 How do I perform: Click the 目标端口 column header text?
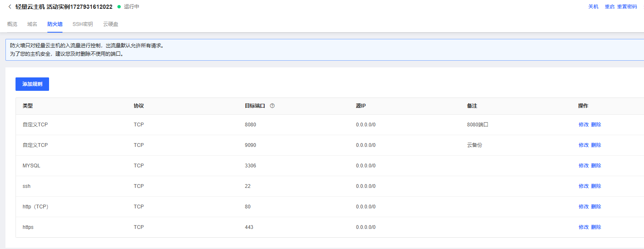[255, 106]
